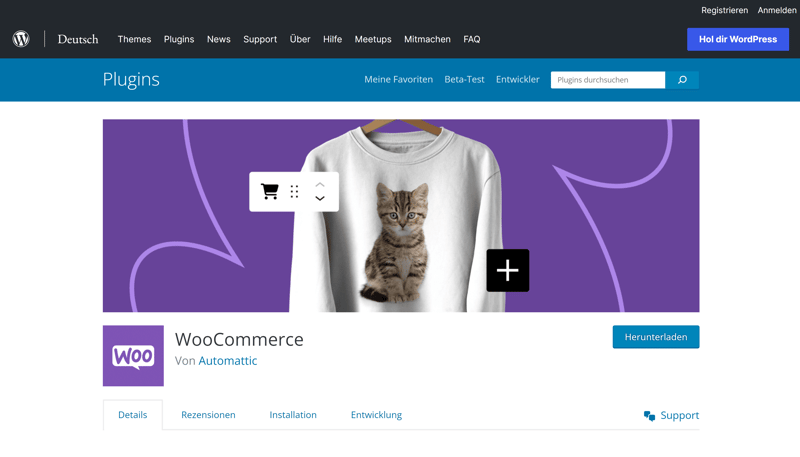Viewport: 800px width, 457px height.
Task: Click the WooCommerce banner cat sweater image
Action: [x=401, y=216]
